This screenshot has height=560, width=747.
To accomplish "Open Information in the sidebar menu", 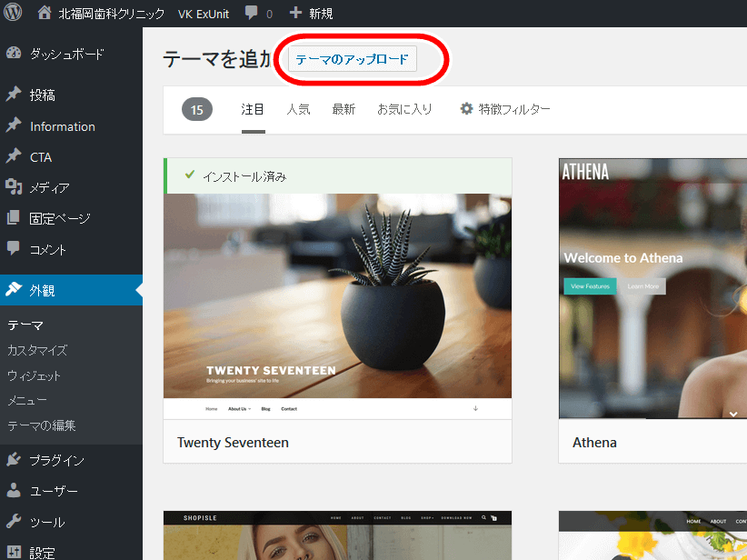I will (63, 126).
